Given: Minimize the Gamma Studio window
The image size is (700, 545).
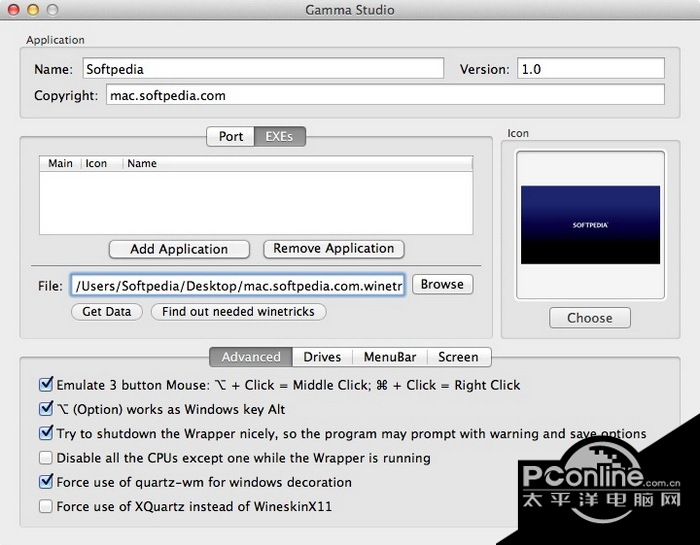Looking at the screenshot, I should click(33, 10).
